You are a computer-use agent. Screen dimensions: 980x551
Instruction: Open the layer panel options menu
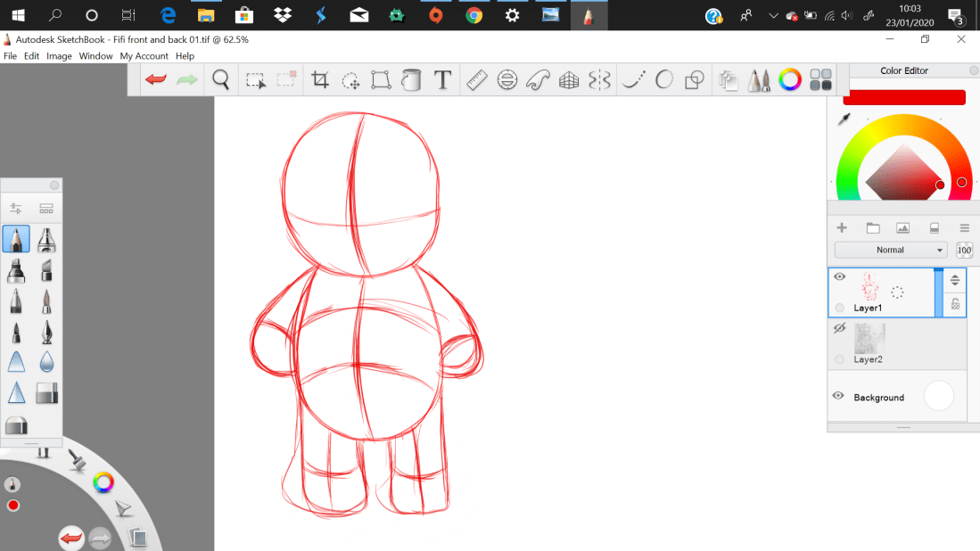(964, 228)
